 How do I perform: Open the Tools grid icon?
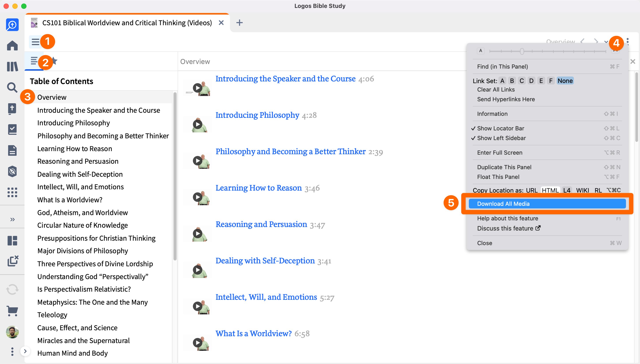point(12,193)
